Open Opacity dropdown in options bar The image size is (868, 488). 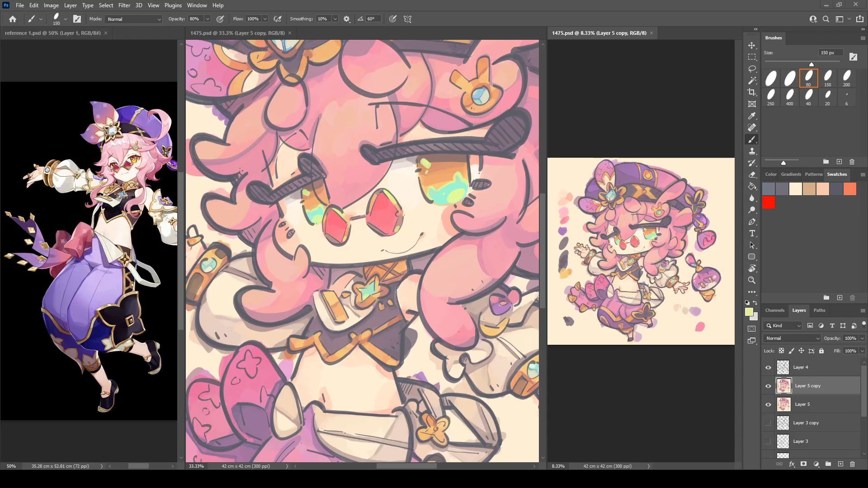coord(208,19)
